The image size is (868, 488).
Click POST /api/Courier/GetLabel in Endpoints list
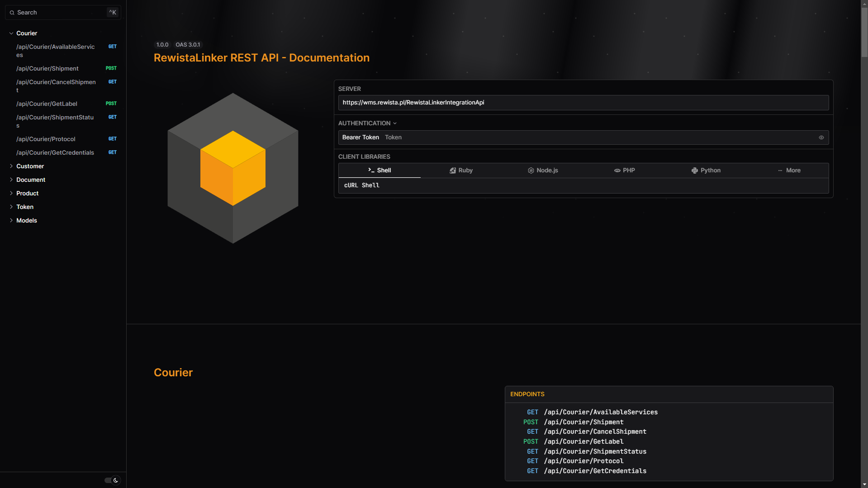pyautogui.click(x=573, y=441)
